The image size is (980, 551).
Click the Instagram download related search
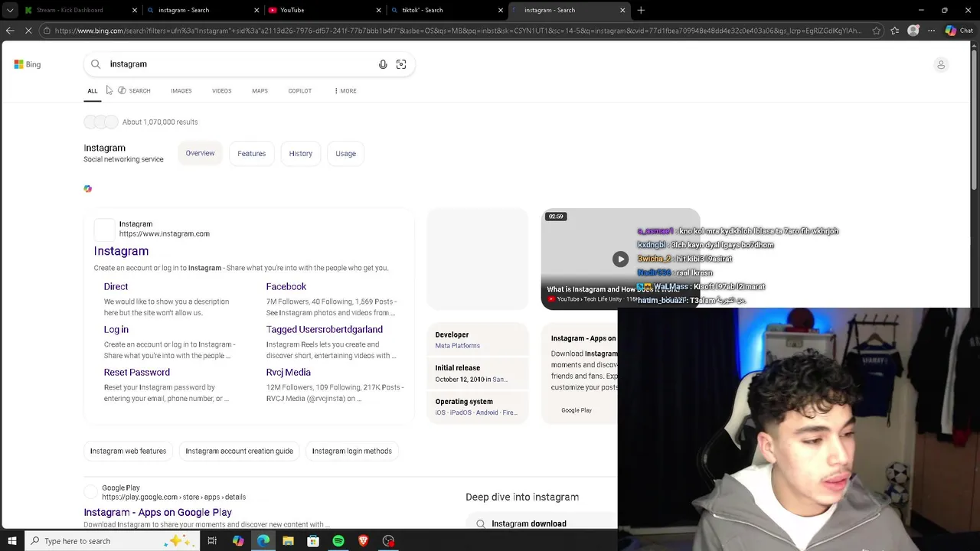point(528,523)
